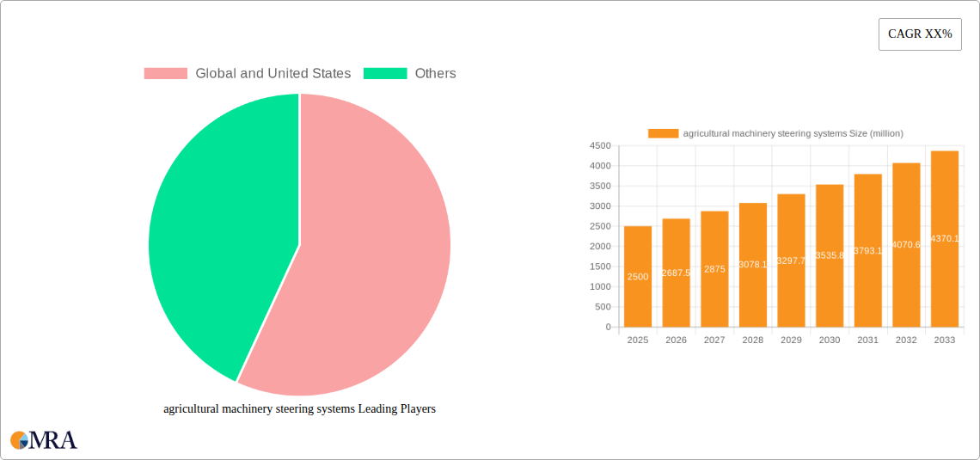Click the 2027 bar showing 2875
This screenshot has width=980, height=460.
(x=714, y=269)
